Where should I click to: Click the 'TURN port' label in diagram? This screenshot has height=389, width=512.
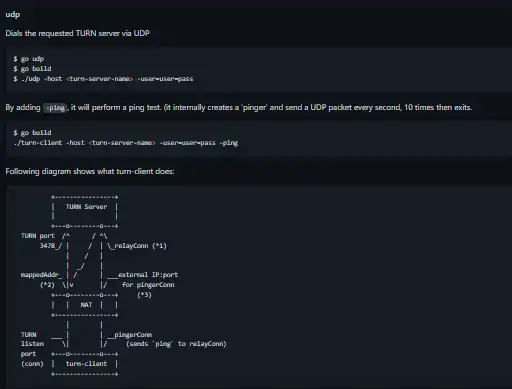click(x=38, y=236)
